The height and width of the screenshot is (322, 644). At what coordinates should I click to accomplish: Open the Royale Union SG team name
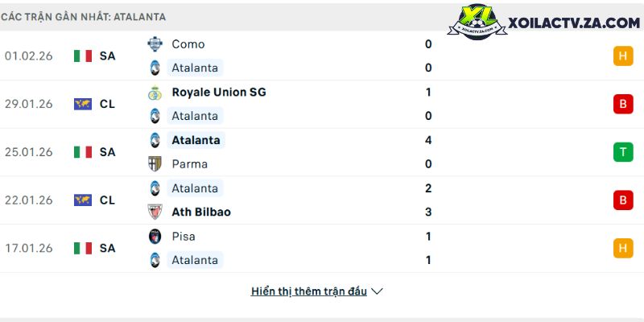[218, 93]
